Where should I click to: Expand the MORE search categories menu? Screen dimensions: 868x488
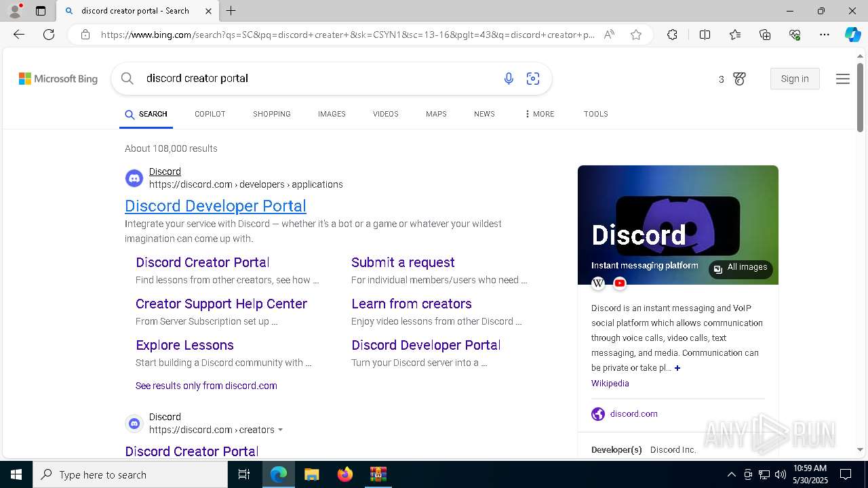click(539, 114)
